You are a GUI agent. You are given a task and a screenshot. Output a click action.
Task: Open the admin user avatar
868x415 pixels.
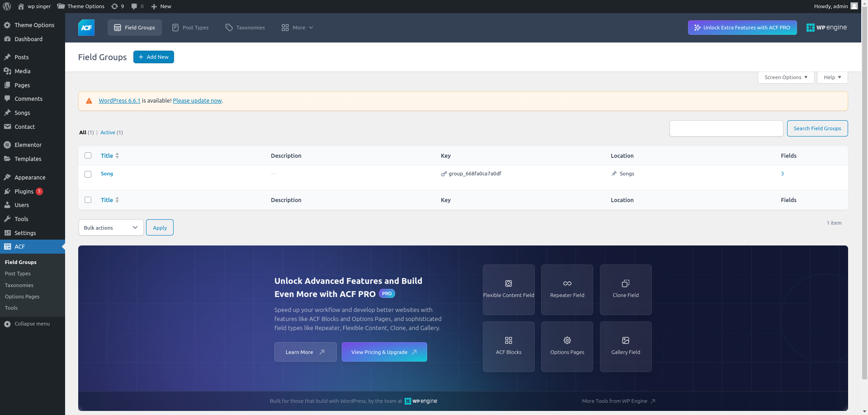pos(854,6)
